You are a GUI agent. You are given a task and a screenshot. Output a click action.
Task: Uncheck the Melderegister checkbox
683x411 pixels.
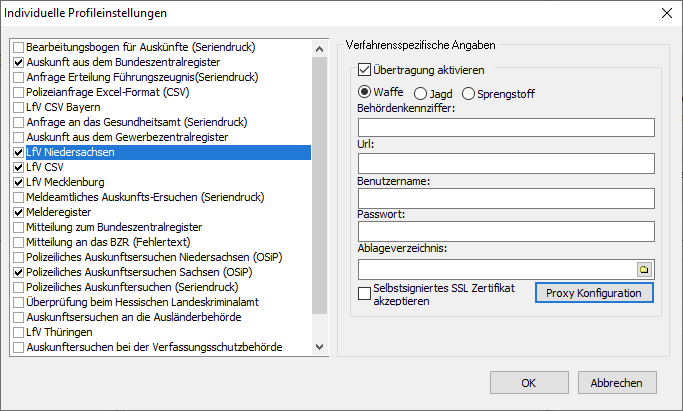tap(18, 212)
